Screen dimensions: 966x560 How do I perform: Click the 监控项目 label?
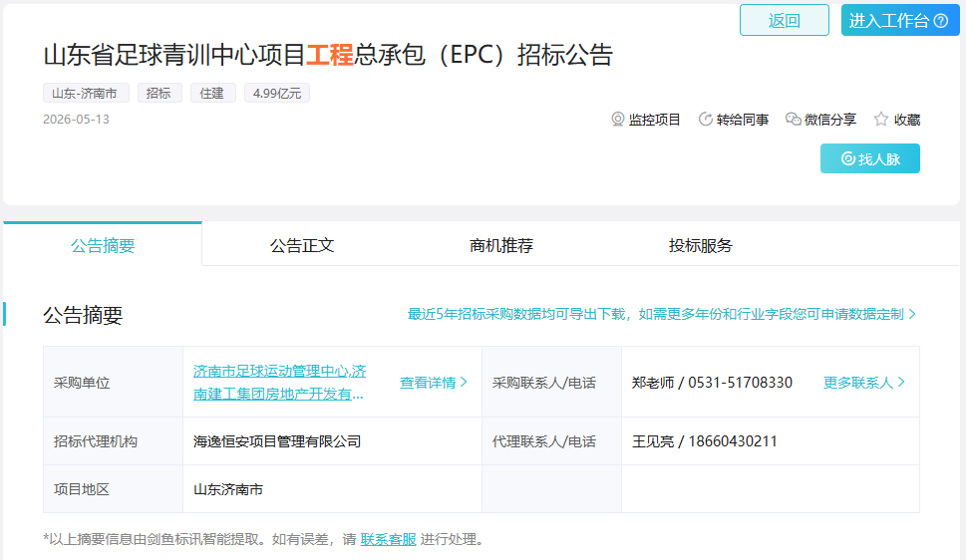point(654,120)
